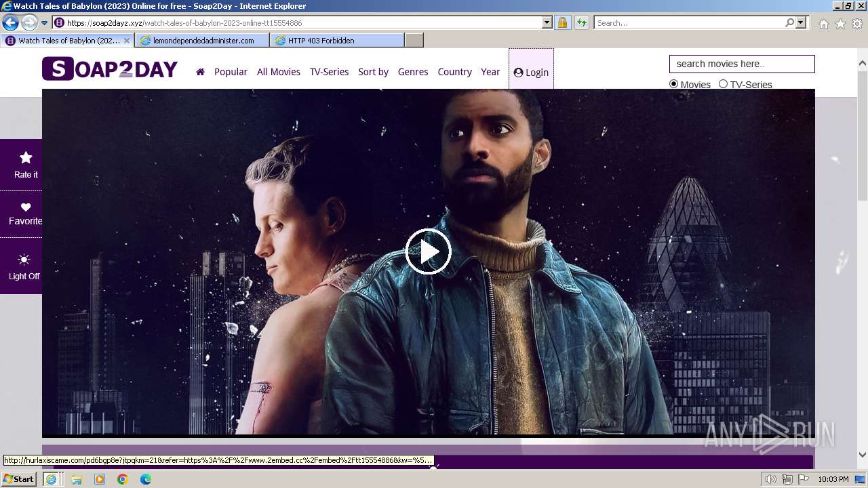Viewport: 868px width, 488px height.
Task: Open Internet Explorer from the taskbar
Action: [51, 479]
